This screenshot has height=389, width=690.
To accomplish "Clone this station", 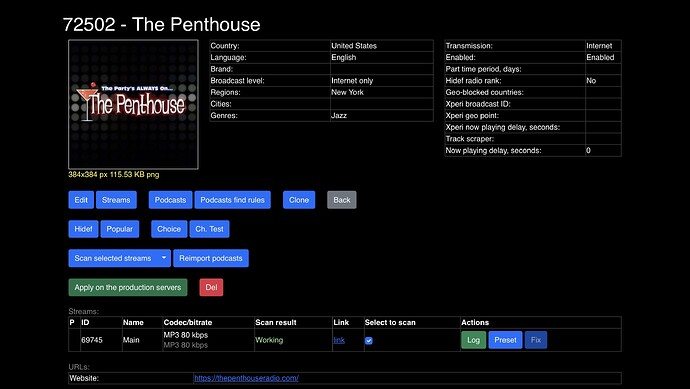I will click(x=299, y=200).
